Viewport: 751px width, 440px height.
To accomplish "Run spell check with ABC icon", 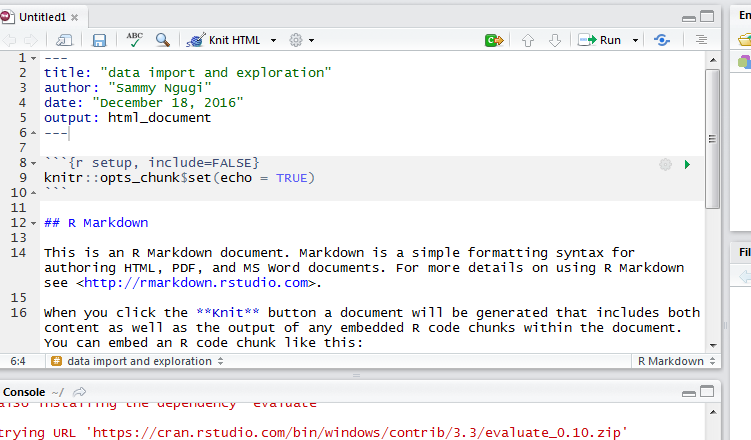I will (x=135, y=40).
